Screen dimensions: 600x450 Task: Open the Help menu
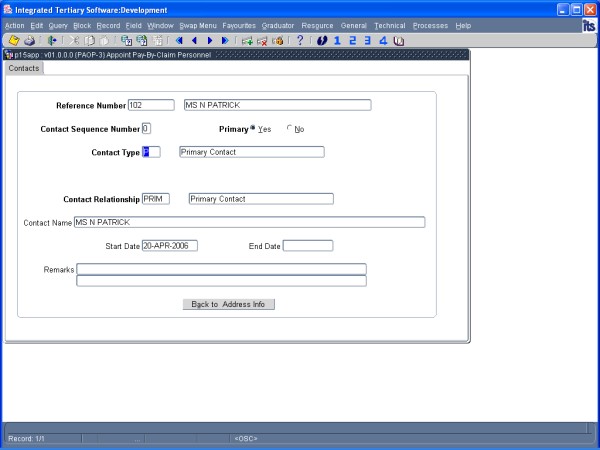(x=463, y=26)
